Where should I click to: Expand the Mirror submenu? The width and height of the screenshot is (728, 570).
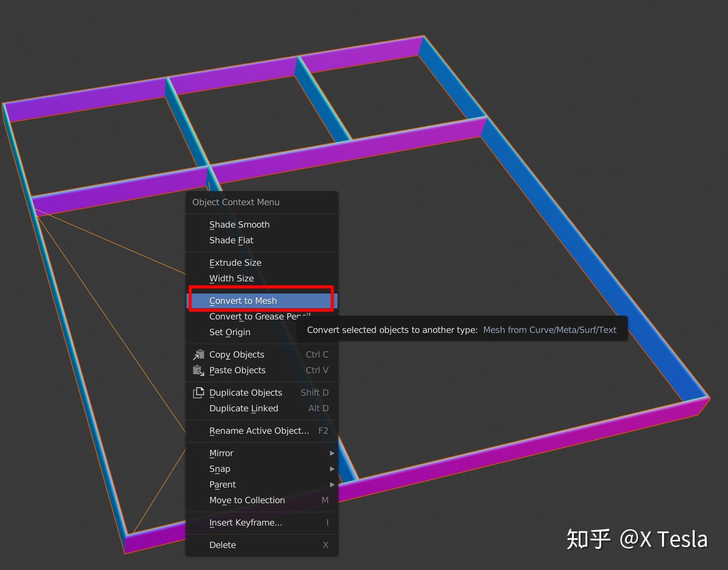click(332, 453)
